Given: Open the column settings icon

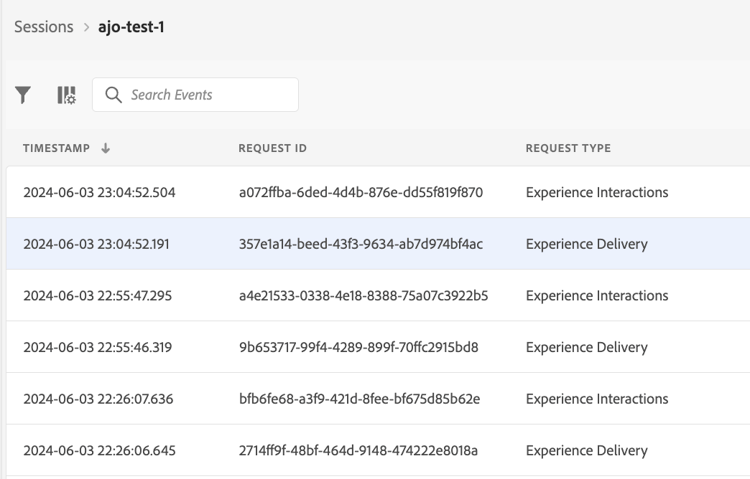Looking at the screenshot, I should tap(66, 95).
